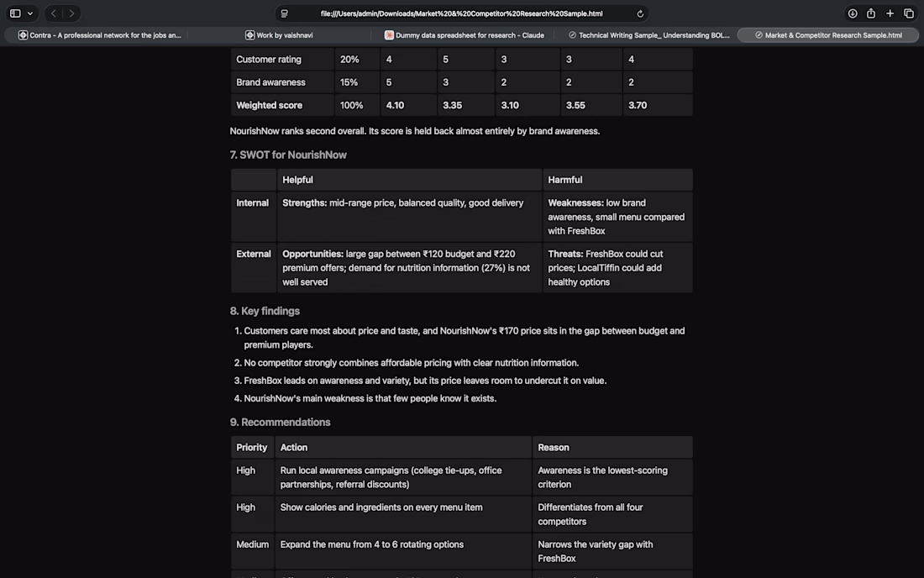Click the 'Brand awareness' row label
Screen dimensions: 924x578
click(271, 82)
